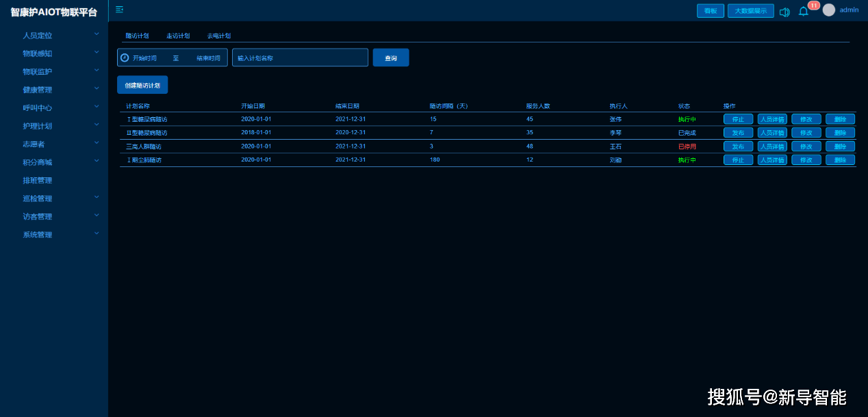Image resolution: width=868 pixels, height=417 pixels.
Task: Open the 大数据展示 view from header
Action: coord(751,11)
